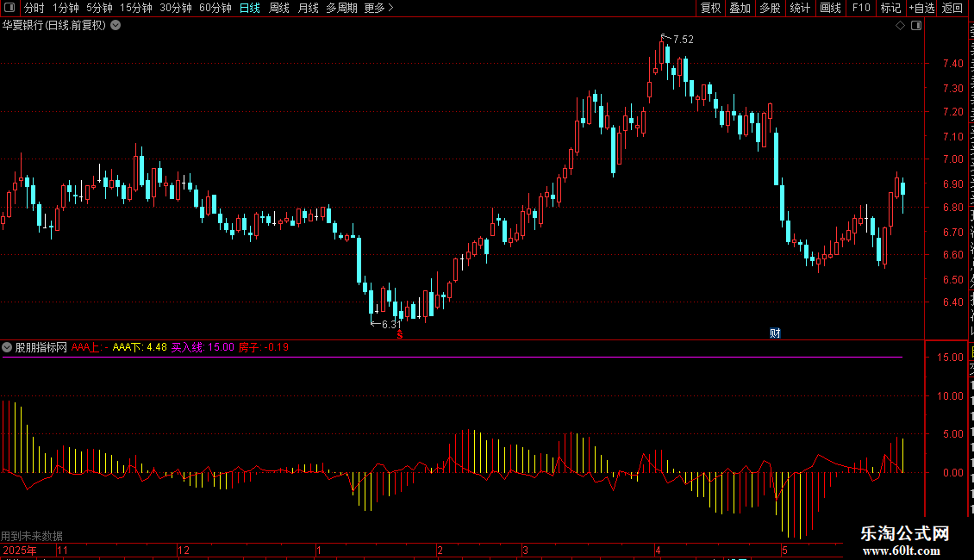Click the 7.40 price axis label
The height and width of the screenshot is (560, 974).
click(x=952, y=64)
